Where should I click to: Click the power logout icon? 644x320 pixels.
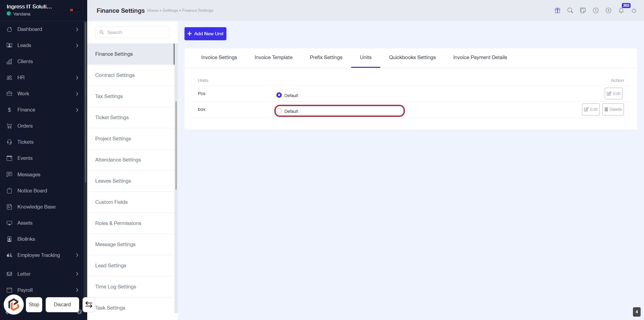[634, 10]
